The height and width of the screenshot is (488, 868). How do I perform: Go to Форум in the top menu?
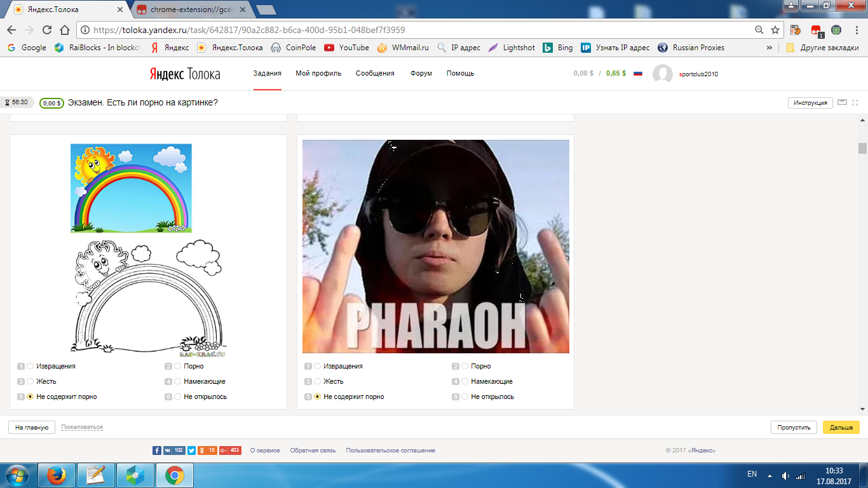[421, 74]
